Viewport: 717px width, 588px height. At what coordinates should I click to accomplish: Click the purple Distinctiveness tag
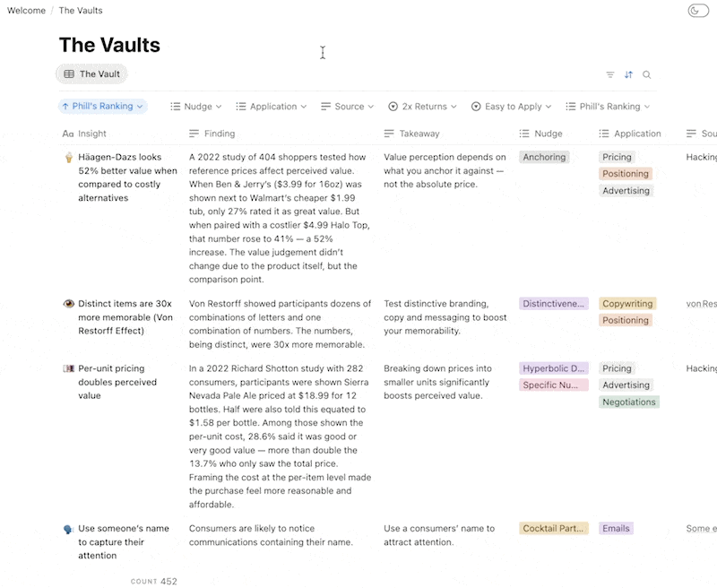coord(553,304)
